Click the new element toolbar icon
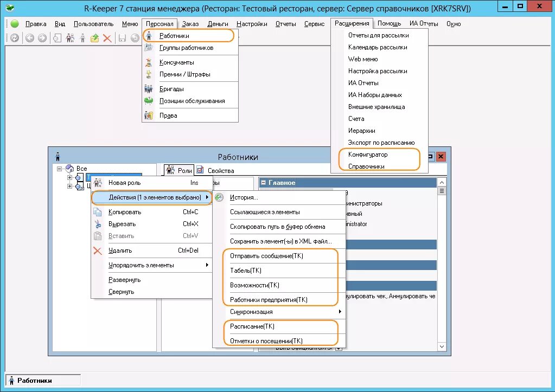The image size is (555, 392). click(x=58, y=38)
